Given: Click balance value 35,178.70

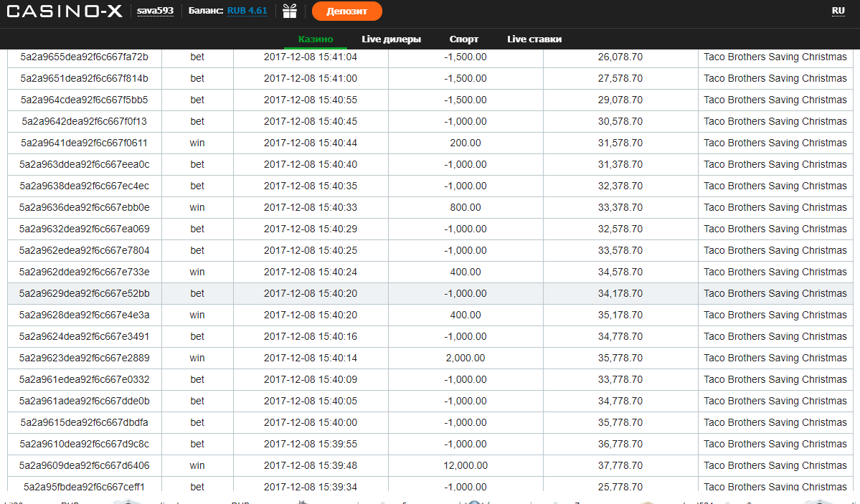Looking at the screenshot, I should tap(620, 315).
